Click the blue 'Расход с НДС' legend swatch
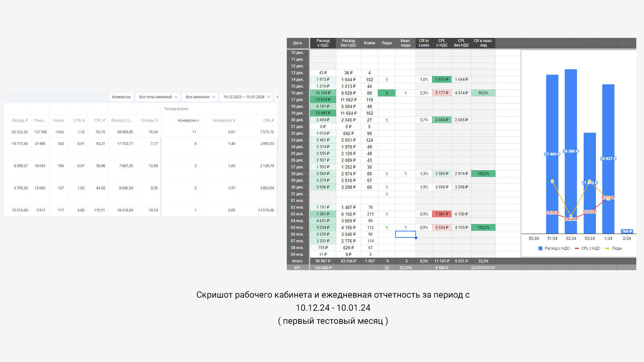Screen dimensions: 644x362 [540, 248]
